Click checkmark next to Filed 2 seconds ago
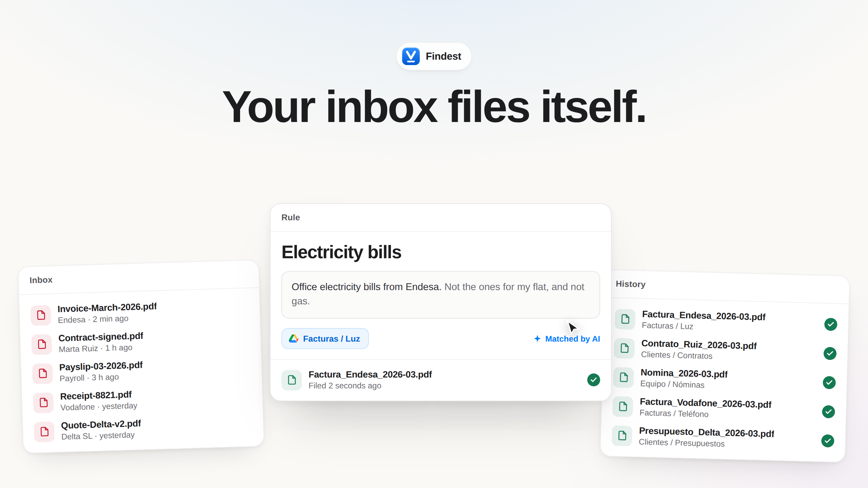868x488 pixels. 593,380
